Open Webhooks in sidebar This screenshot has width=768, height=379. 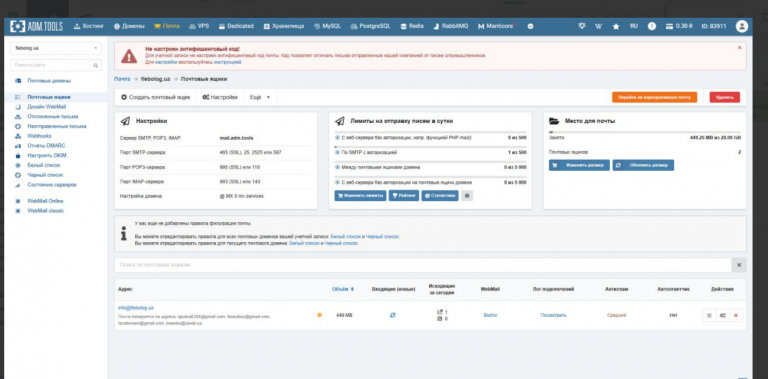(39, 136)
